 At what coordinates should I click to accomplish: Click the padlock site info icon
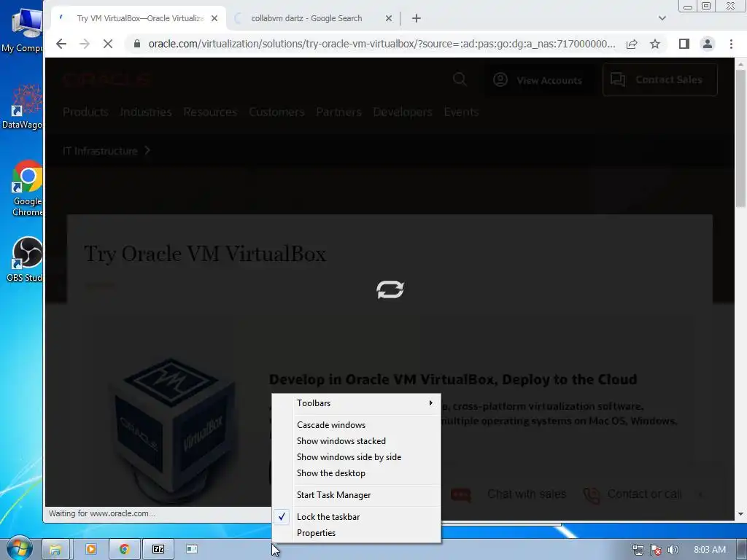click(137, 44)
